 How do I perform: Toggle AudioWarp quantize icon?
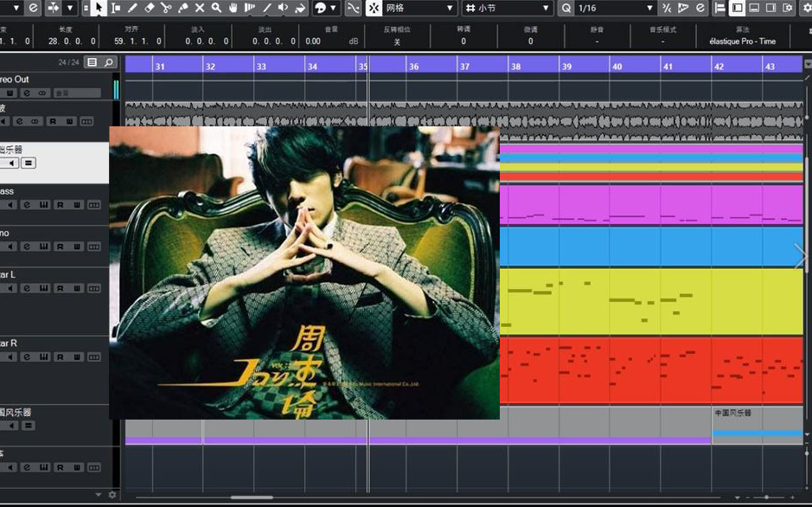pyautogui.click(x=683, y=8)
